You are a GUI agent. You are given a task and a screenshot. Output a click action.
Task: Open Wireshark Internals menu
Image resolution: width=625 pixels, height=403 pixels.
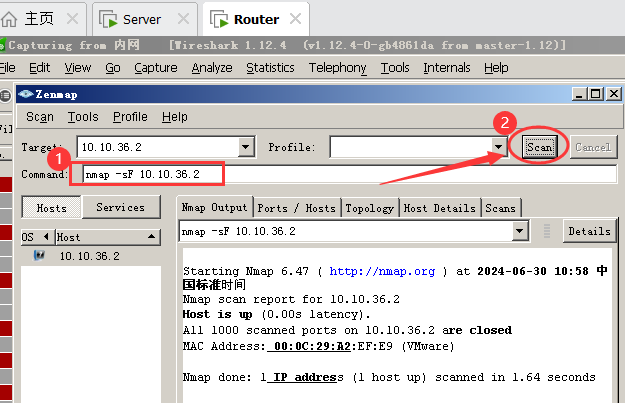pos(447,68)
